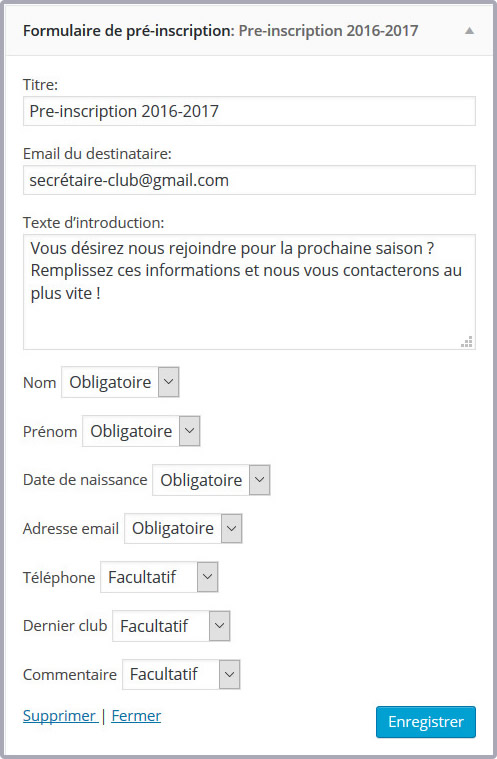Open the Téléphone Facultatif dropdown
Viewport: 497px width, 759px height.
point(159,577)
